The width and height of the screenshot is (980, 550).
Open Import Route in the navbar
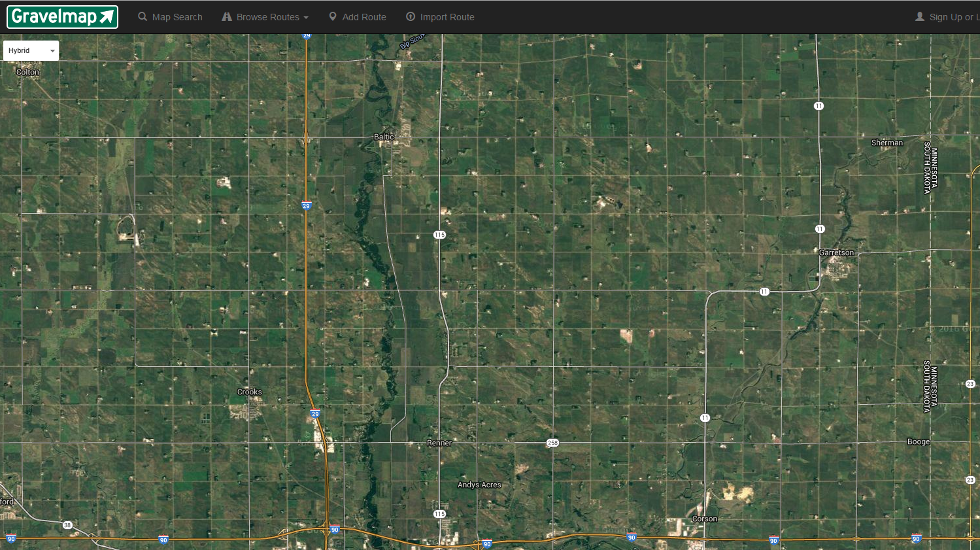coord(440,17)
